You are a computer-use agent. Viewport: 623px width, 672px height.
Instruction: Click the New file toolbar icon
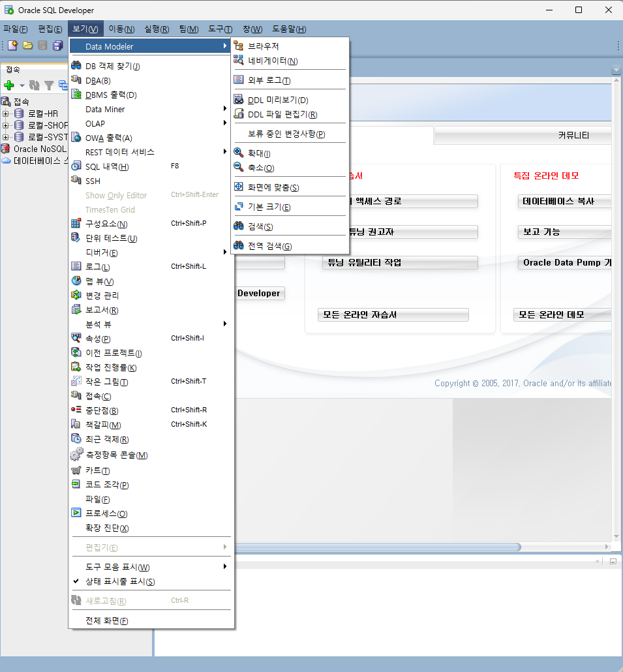(x=13, y=45)
